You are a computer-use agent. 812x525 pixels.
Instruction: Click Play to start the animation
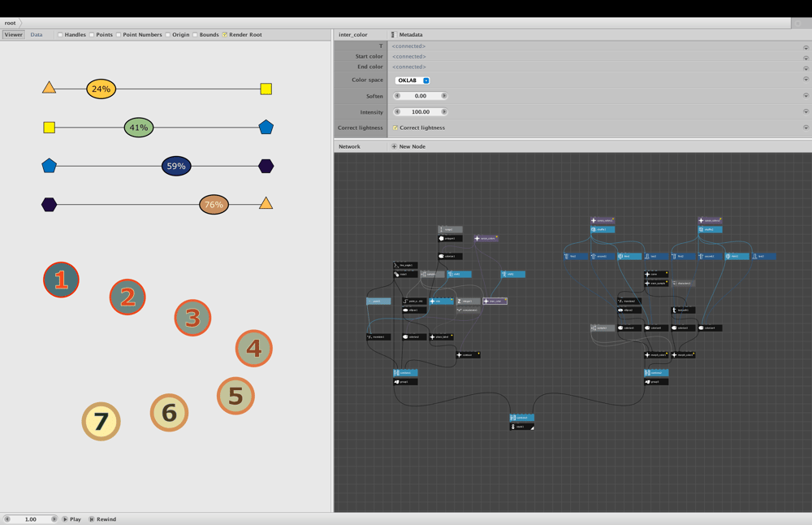click(72, 518)
